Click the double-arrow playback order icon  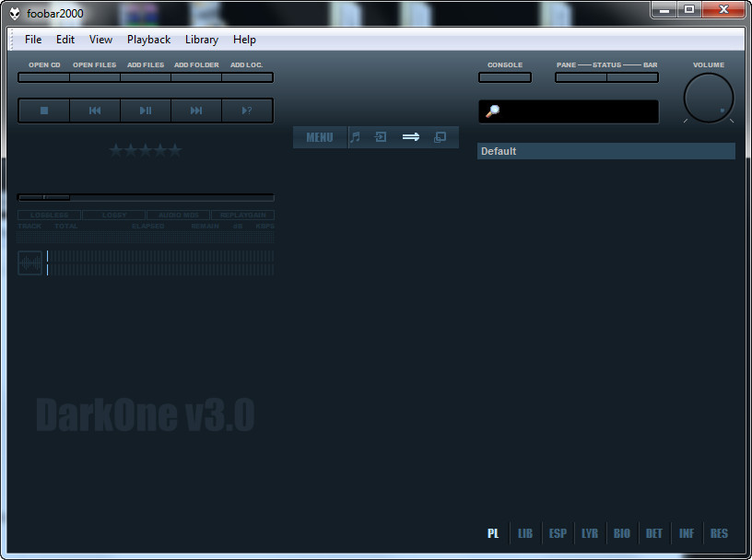(x=411, y=137)
